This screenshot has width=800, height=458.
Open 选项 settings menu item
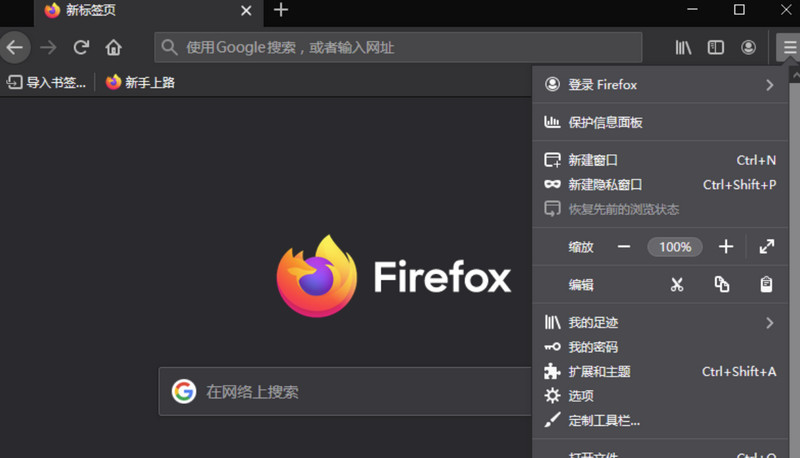coord(660,396)
